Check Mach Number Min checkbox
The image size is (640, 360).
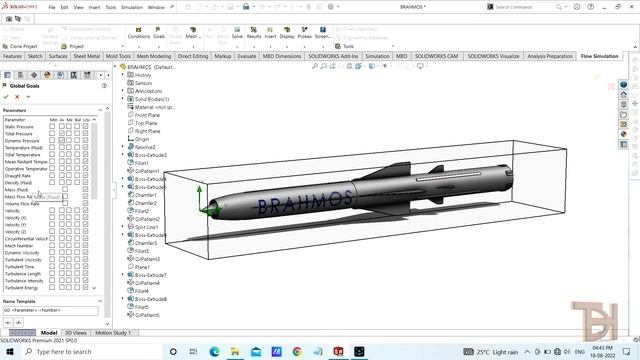pyautogui.click(x=52, y=245)
